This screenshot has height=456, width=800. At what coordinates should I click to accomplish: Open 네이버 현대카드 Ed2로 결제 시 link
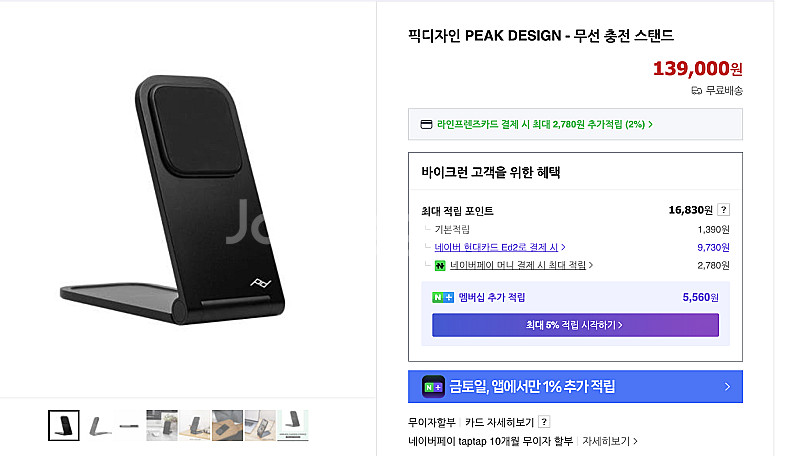coord(500,247)
